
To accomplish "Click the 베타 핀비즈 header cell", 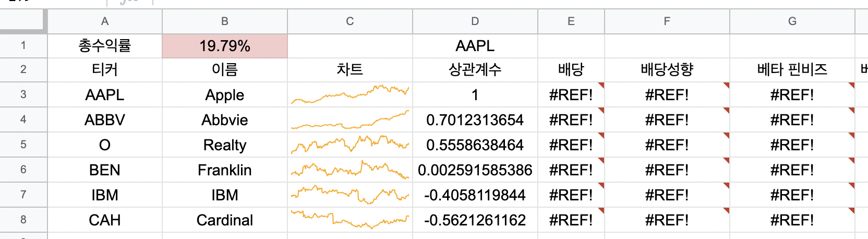I will 792,69.
